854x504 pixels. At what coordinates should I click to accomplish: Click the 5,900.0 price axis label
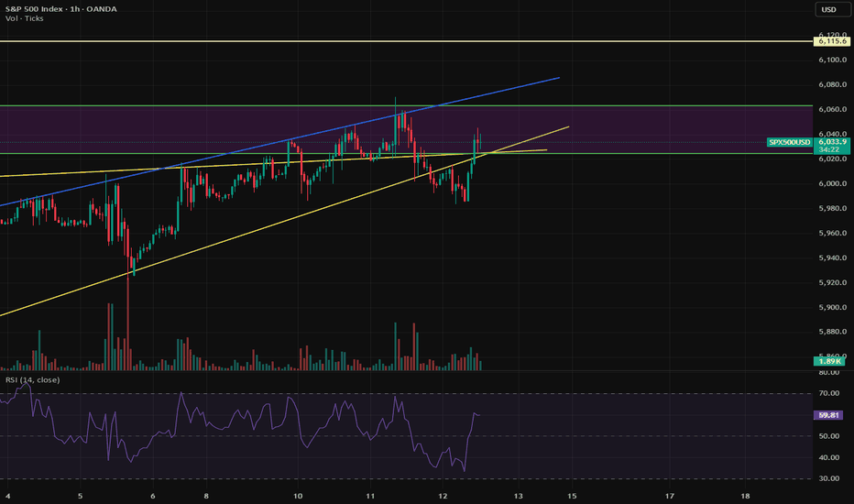(x=832, y=307)
